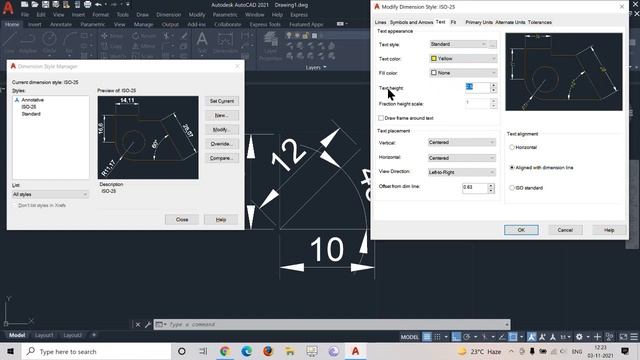Click the Undo arrow icon
This screenshot has height=360, width=640.
(98, 4)
